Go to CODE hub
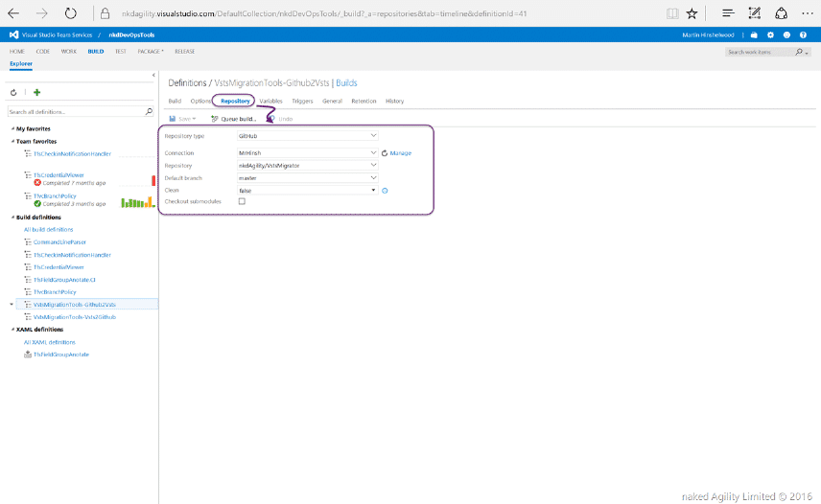This screenshot has height=504, width=821. (43, 51)
